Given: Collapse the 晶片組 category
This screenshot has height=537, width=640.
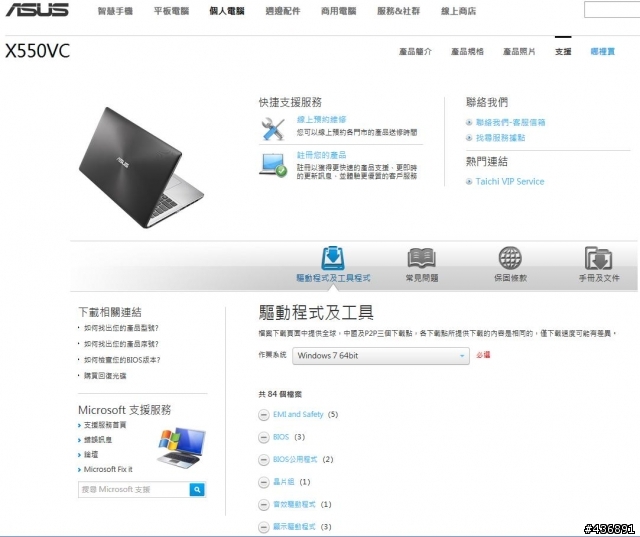Looking at the screenshot, I should [x=264, y=482].
